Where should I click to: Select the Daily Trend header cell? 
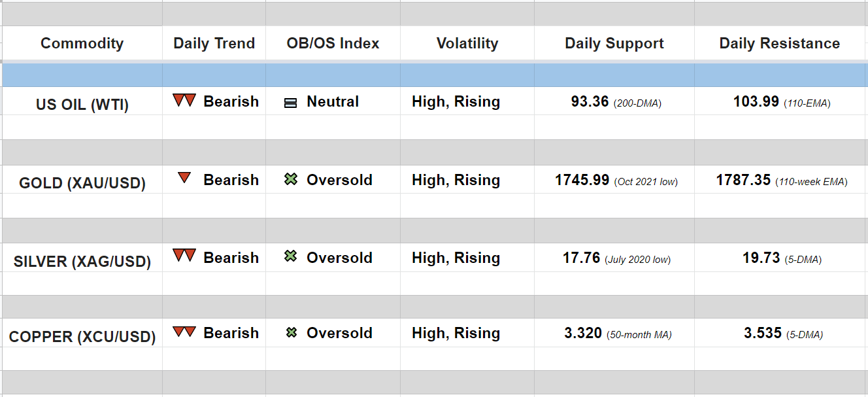pyautogui.click(x=214, y=44)
